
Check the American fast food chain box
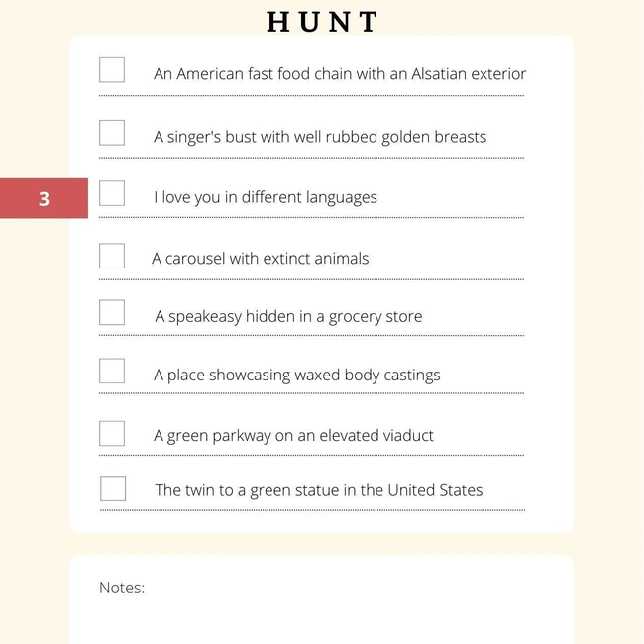(x=112, y=69)
